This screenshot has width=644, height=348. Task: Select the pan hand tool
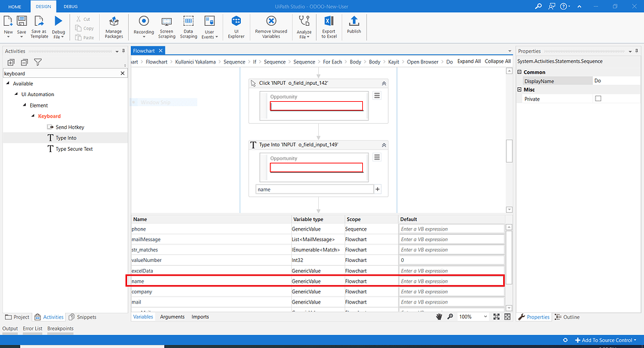click(439, 317)
